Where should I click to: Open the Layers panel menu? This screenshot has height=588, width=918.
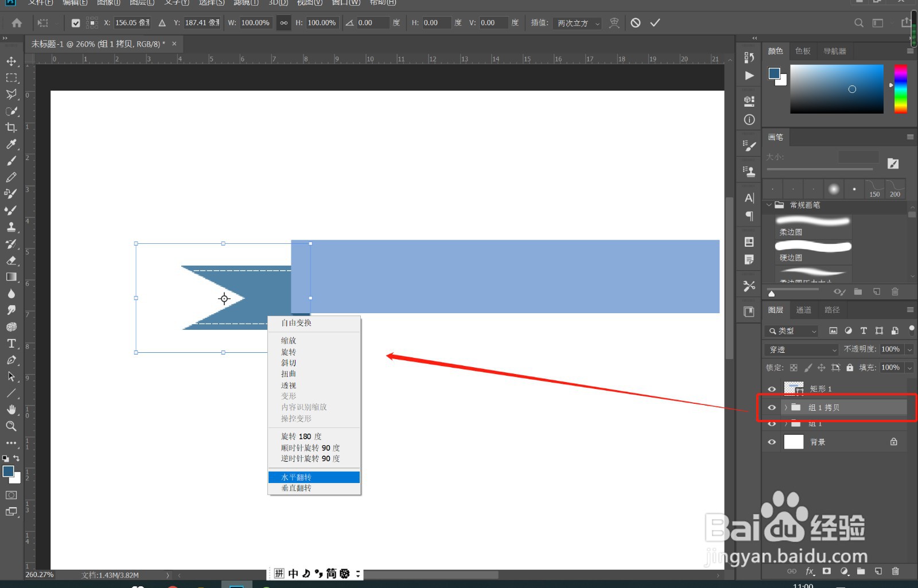coord(910,310)
